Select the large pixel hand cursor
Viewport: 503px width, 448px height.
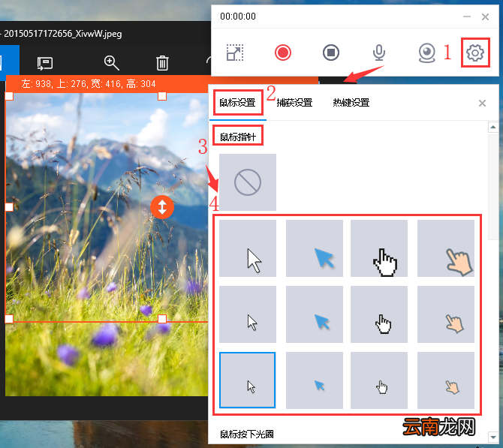pos(379,248)
